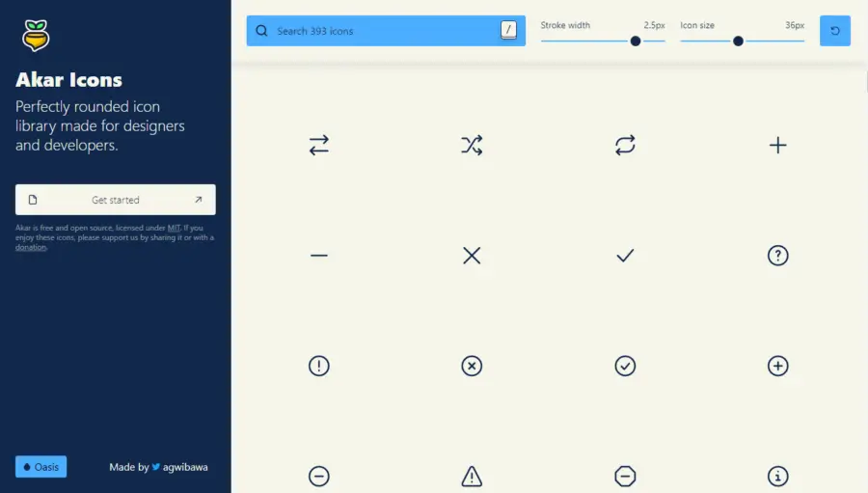Select the circled check icon
This screenshot has width=868, height=493.
(x=625, y=366)
